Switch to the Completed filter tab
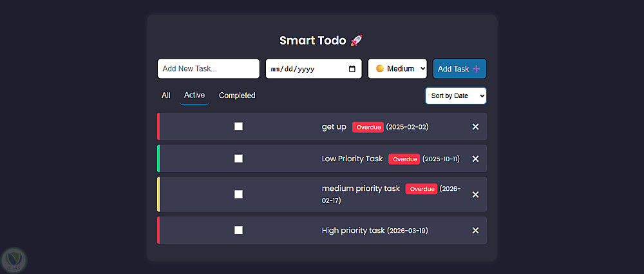 point(237,95)
